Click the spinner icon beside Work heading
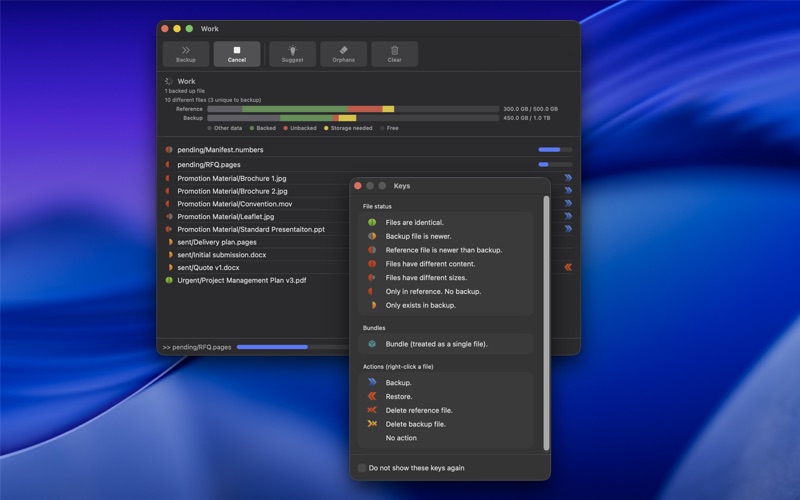This screenshot has width=800, height=500. pos(169,81)
